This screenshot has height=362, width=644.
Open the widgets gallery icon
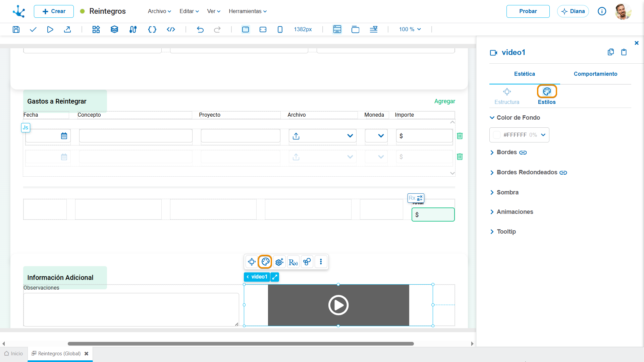[x=96, y=29]
